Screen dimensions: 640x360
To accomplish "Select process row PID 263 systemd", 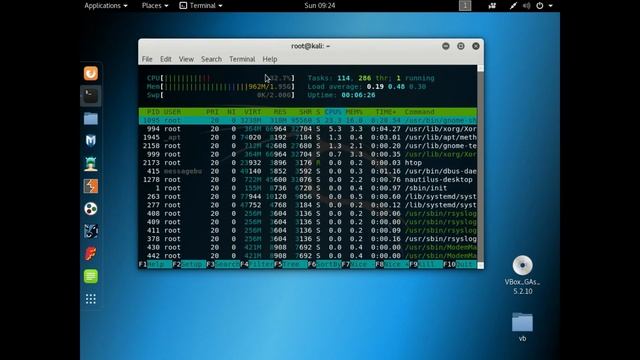I will 308,197.
